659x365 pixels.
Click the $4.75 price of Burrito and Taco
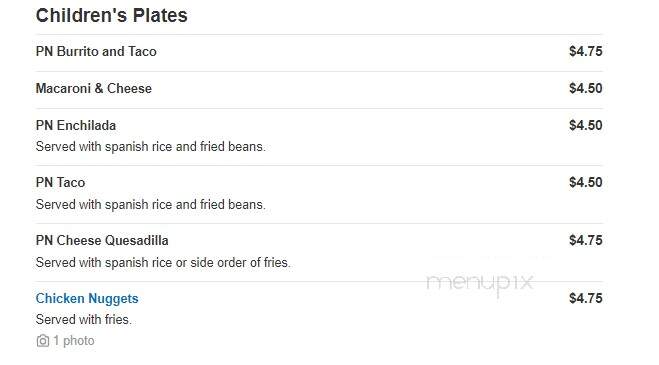pyautogui.click(x=586, y=51)
